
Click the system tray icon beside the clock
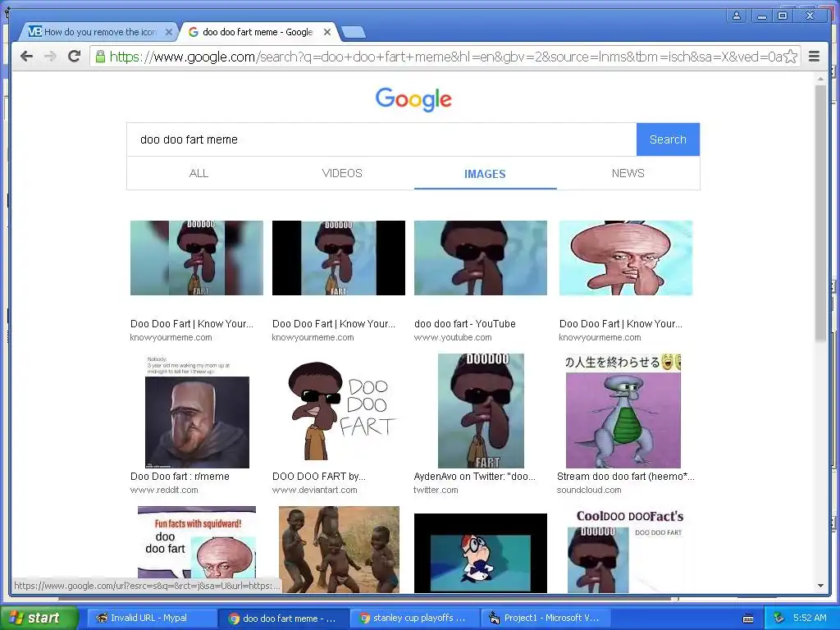[779, 618]
